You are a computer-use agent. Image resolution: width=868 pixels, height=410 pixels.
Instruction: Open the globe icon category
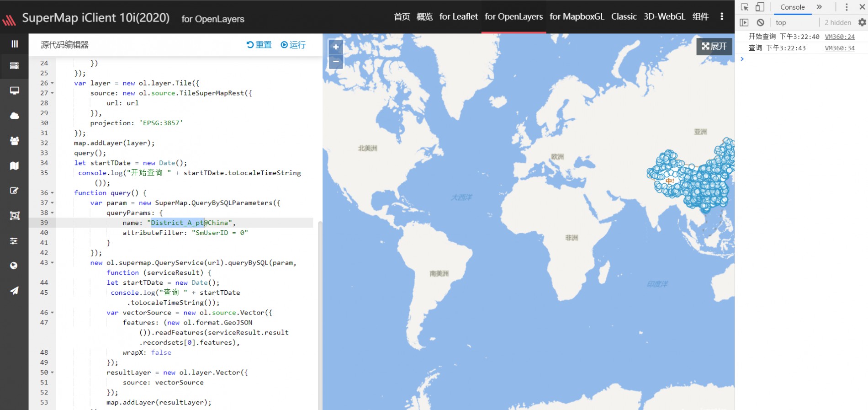[x=14, y=266]
